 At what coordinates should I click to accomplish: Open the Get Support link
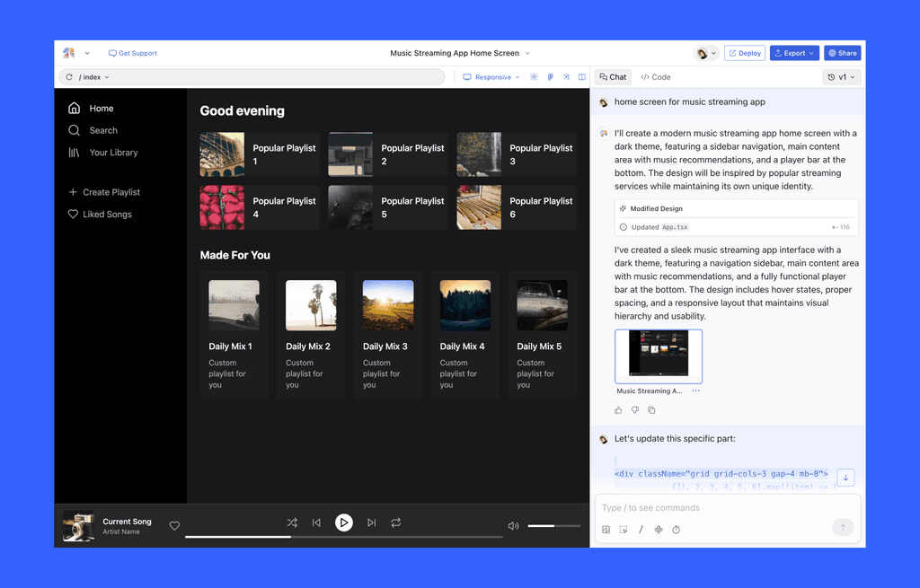[x=132, y=53]
